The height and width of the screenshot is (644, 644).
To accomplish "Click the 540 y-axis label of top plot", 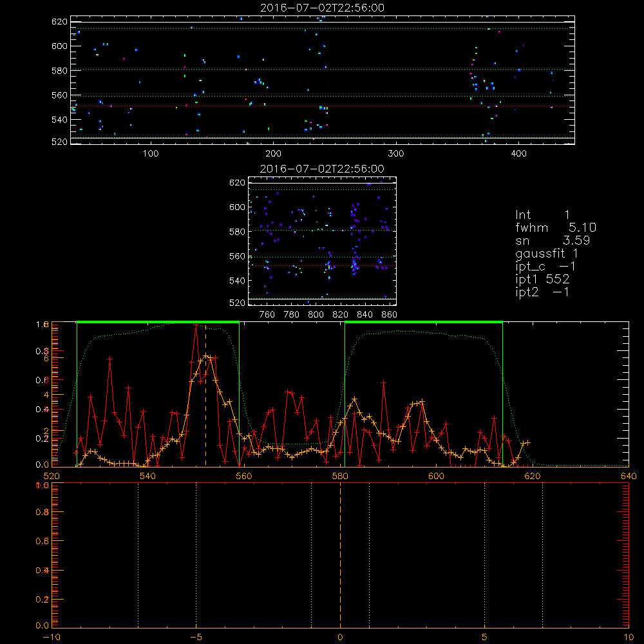I will coord(59,120).
